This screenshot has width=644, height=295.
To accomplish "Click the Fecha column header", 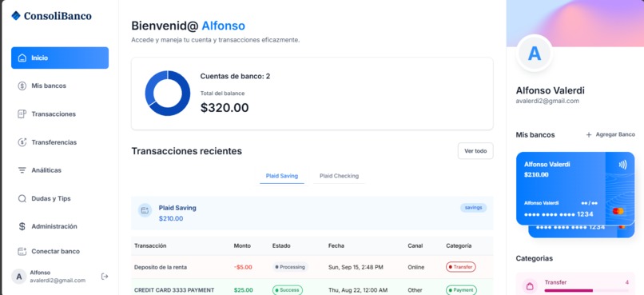I will 336,245.
